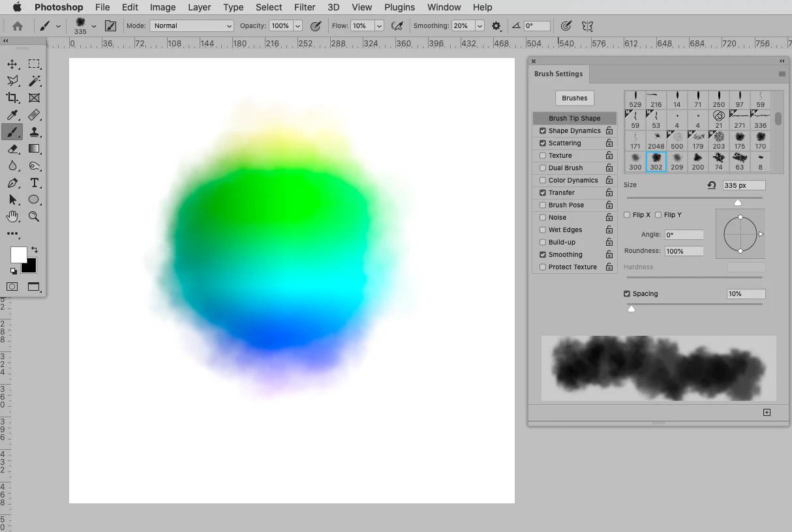The width and height of the screenshot is (792, 532).
Task: Select the Gradient tool
Action: (x=34, y=149)
